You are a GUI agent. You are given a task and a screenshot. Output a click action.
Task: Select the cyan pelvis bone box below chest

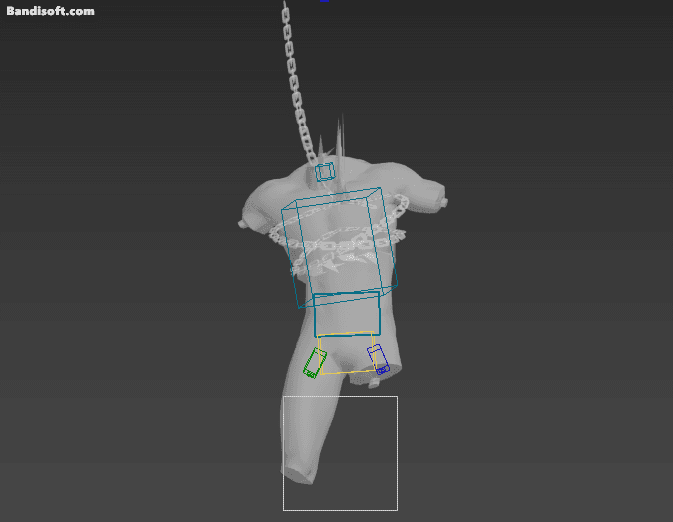pyautogui.click(x=347, y=314)
